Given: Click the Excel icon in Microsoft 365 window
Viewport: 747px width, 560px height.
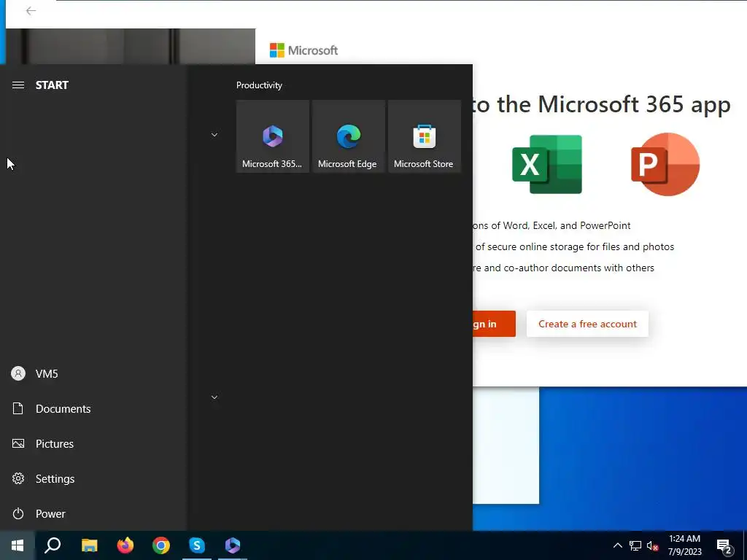Looking at the screenshot, I should pyautogui.click(x=547, y=164).
